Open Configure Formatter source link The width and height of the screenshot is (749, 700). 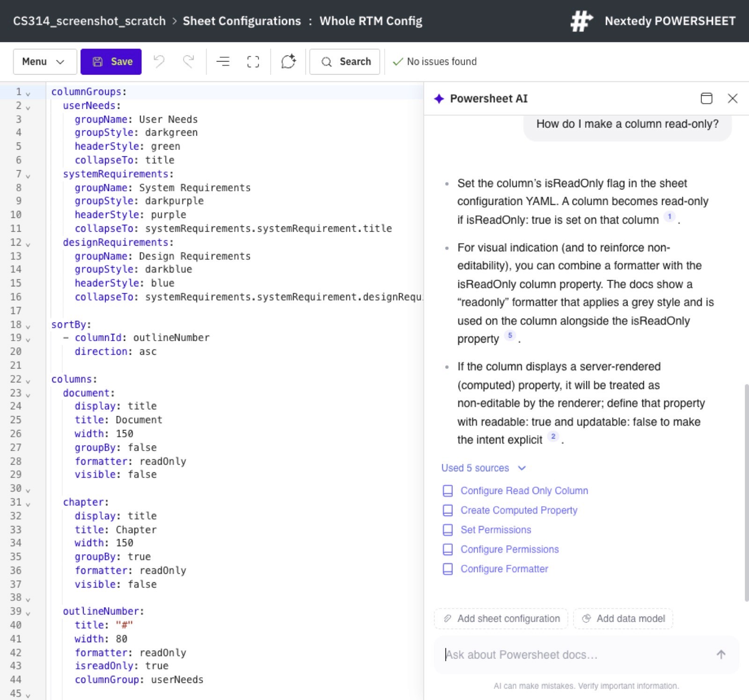(504, 569)
